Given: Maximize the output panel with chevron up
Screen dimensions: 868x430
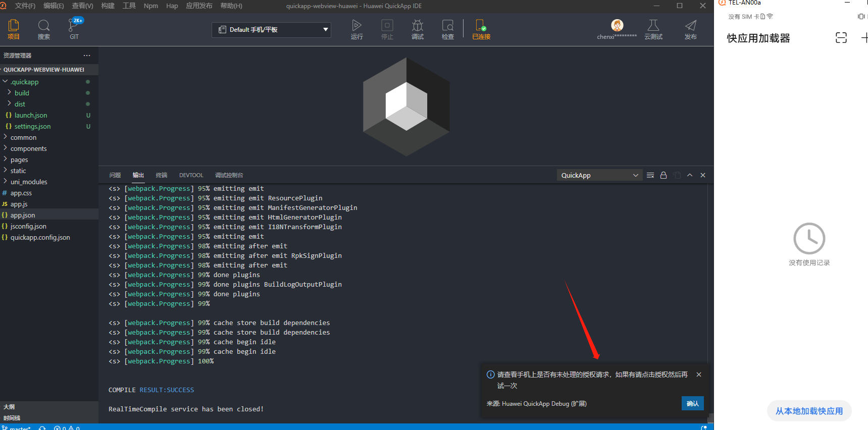Looking at the screenshot, I should [690, 175].
